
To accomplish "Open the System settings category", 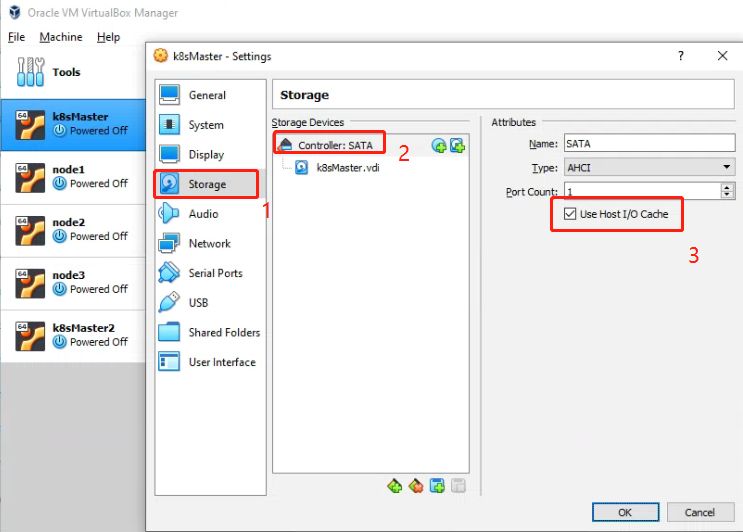I will [x=210, y=125].
